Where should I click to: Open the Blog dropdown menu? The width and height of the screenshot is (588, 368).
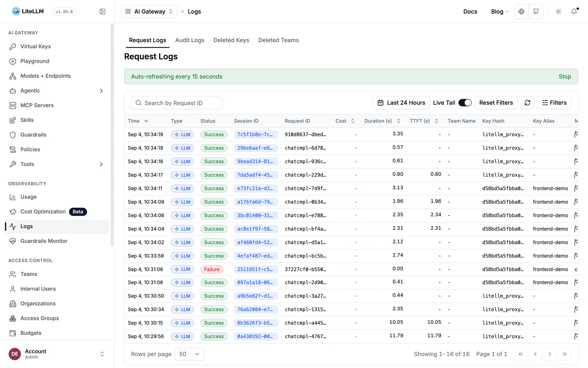[x=499, y=12]
